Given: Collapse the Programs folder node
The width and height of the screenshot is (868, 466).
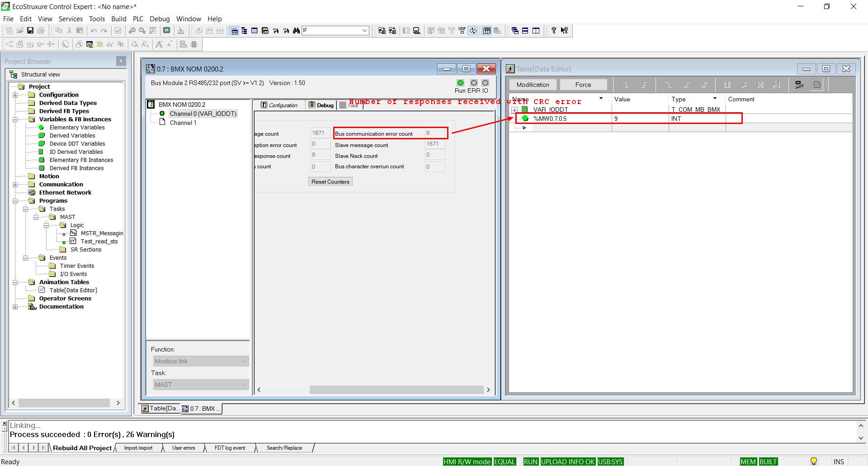Looking at the screenshot, I should click(15, 201).
